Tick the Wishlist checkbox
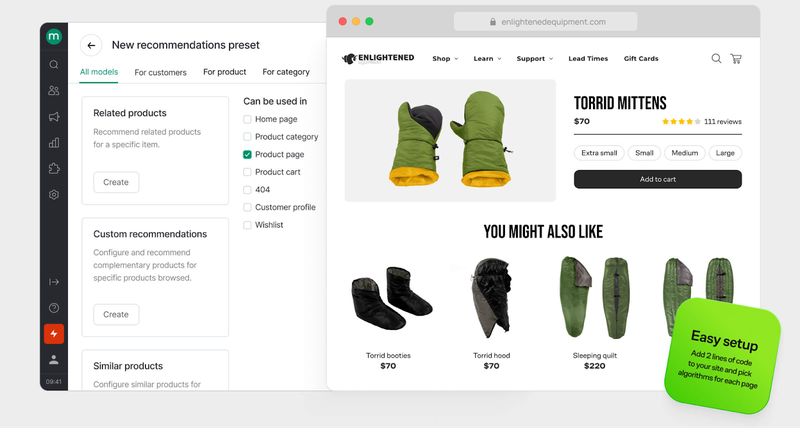This screenshot has height=428, width=800. pos(248,225)
